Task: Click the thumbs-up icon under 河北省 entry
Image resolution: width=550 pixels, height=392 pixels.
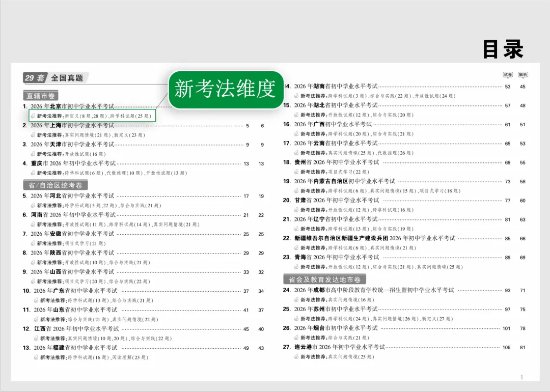Action: click(33, 205)
